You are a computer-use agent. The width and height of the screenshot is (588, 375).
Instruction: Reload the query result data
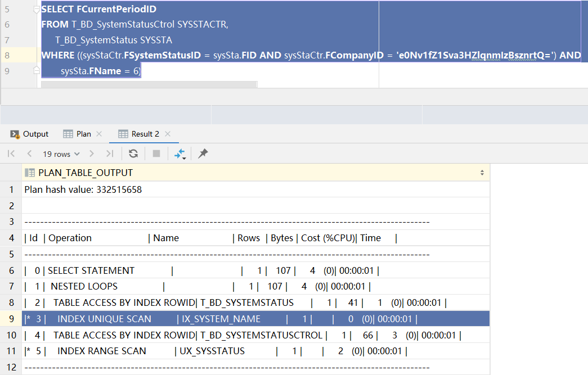click(133, 153)
